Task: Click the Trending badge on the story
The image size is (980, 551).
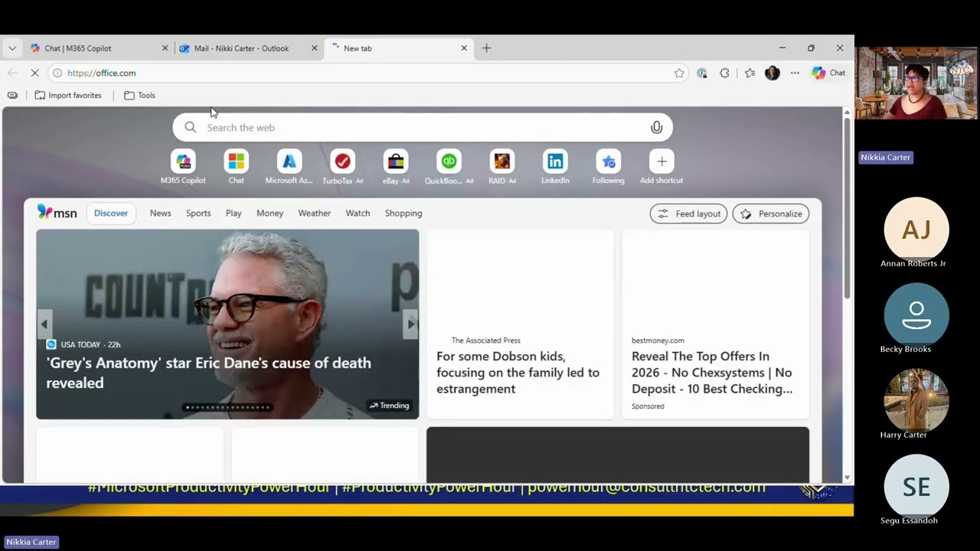Action: (389, 406)
